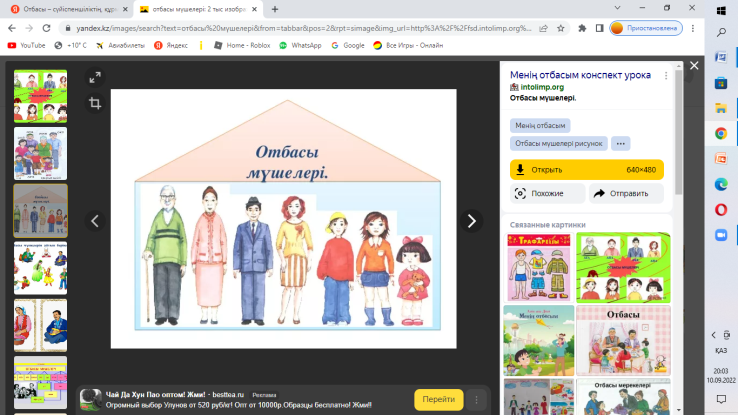Select the Отбасы мүшелері рисунок chip
Image resolution: width=738 pixels, height=415 pixels.
click(559, 144)
